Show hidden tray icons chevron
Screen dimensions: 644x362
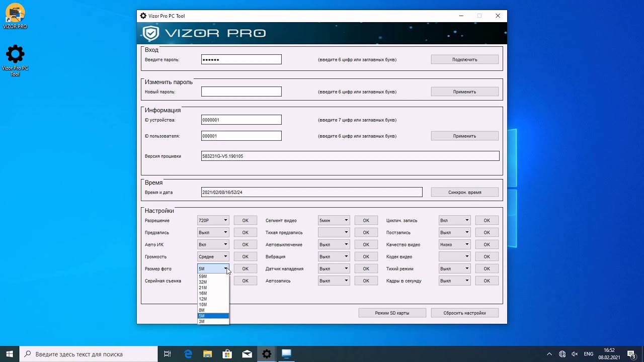pyautogui.click(x=549, y=354)
